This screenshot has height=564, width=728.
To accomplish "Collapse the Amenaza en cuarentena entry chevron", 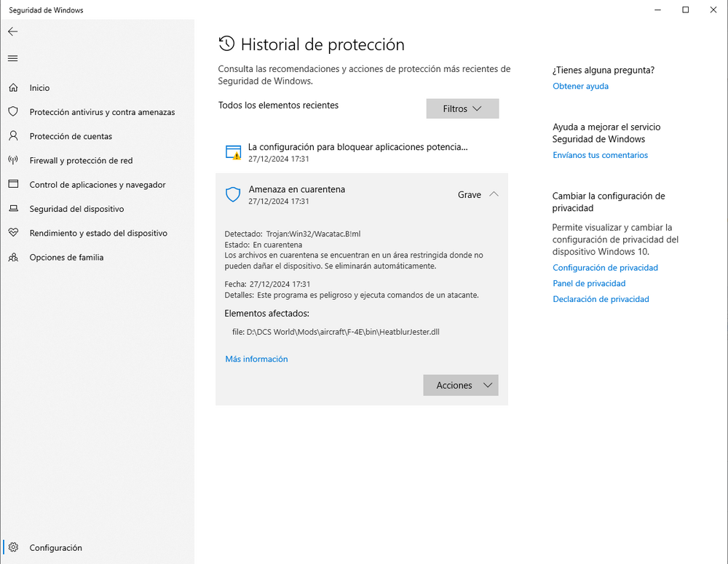I will pyautogui.click(x=494, y=194).
